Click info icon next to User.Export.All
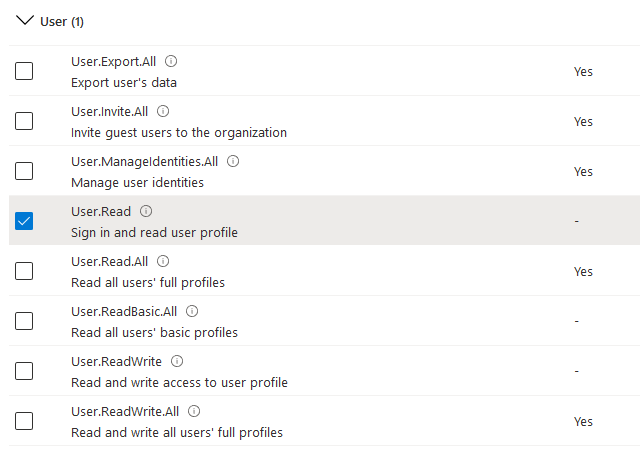Screen dimensions: 640x457 171,62
